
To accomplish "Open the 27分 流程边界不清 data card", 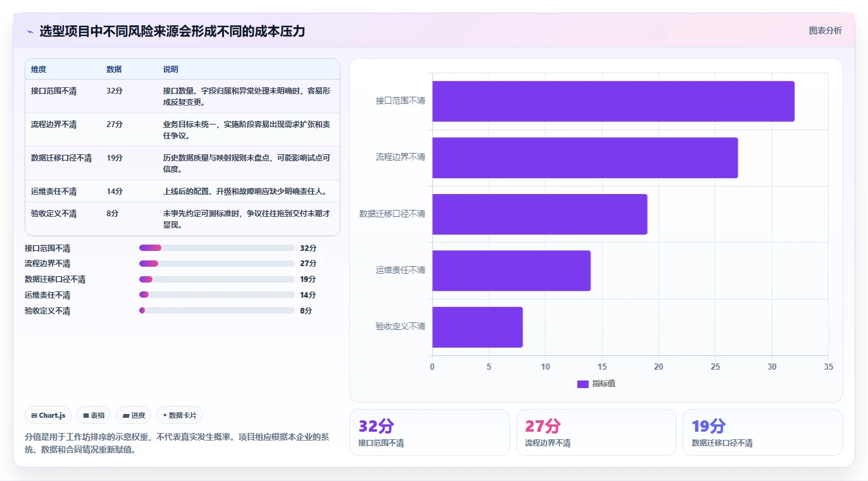I will tap(596, 432).
